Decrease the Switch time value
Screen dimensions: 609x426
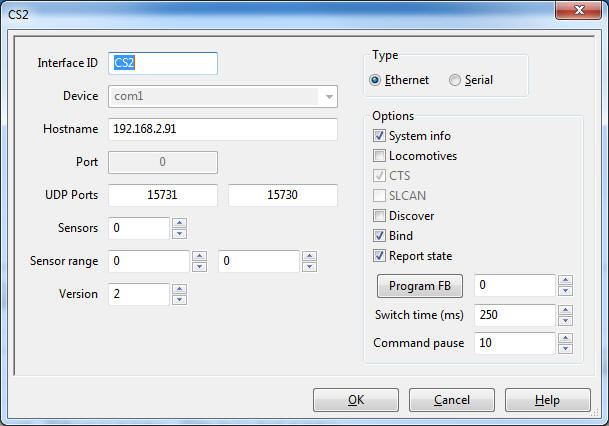566,320
